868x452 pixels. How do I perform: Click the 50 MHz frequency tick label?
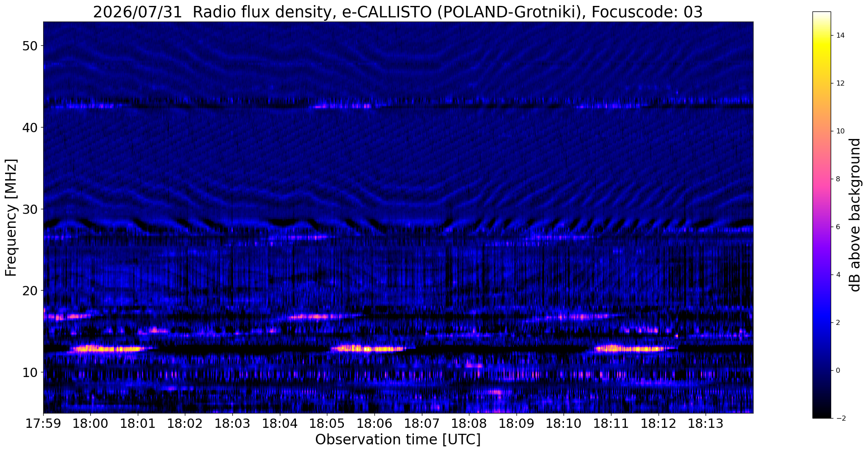click(x=30, y=46)
